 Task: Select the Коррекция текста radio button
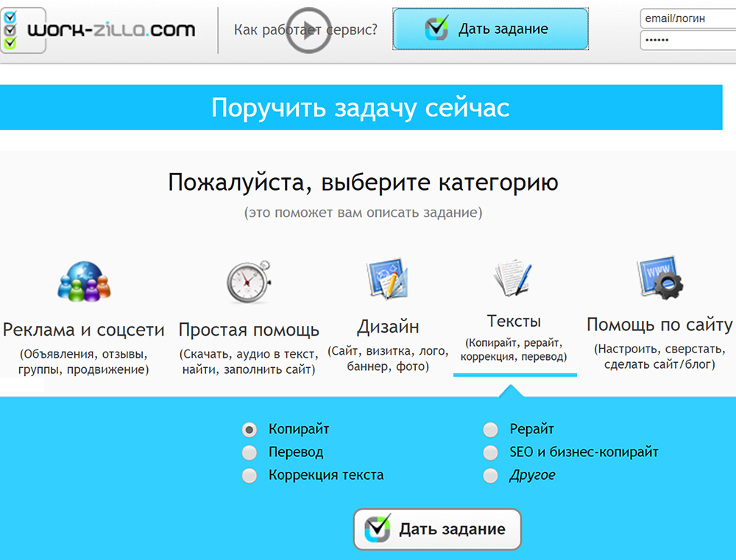click(250, 475)
